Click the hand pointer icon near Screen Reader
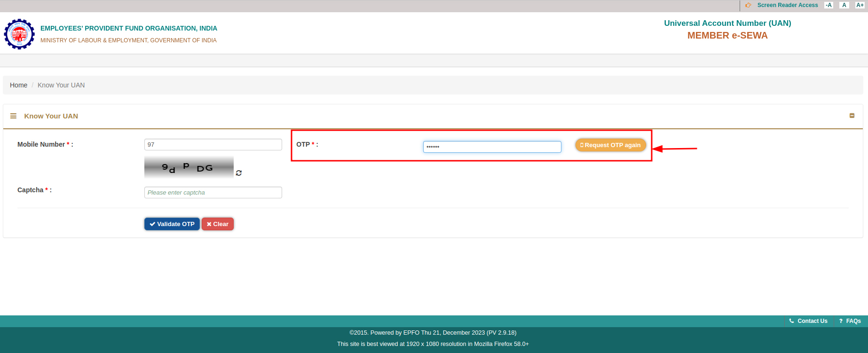This screenshot has width=868, height=353. coord(748,5)
